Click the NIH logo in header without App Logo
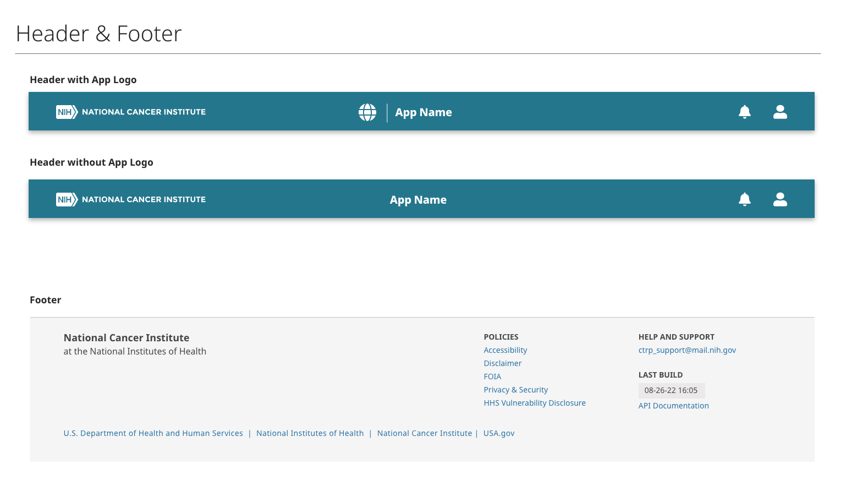Image resolution: width=868 pixels, height=480 pixels. point(67,199)
